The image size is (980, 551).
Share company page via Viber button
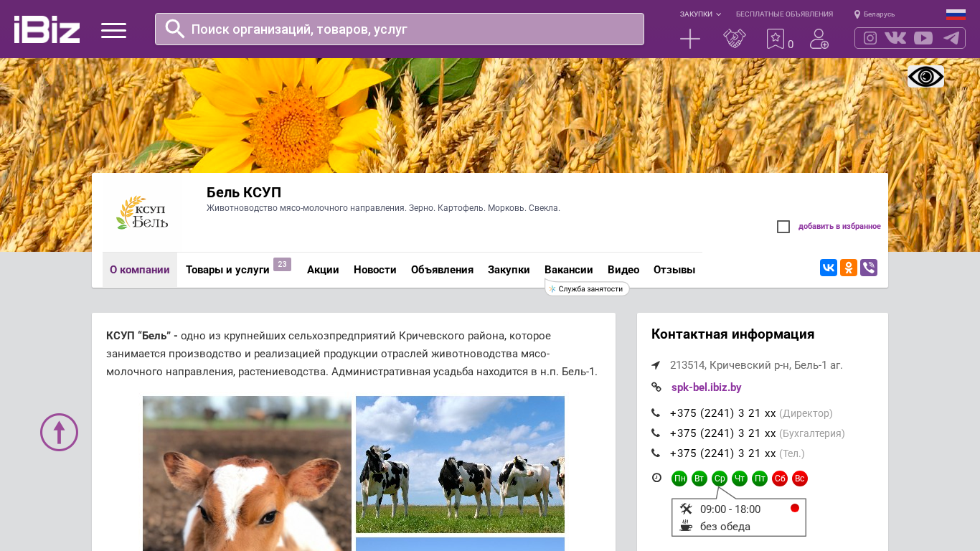click(869, 268)
